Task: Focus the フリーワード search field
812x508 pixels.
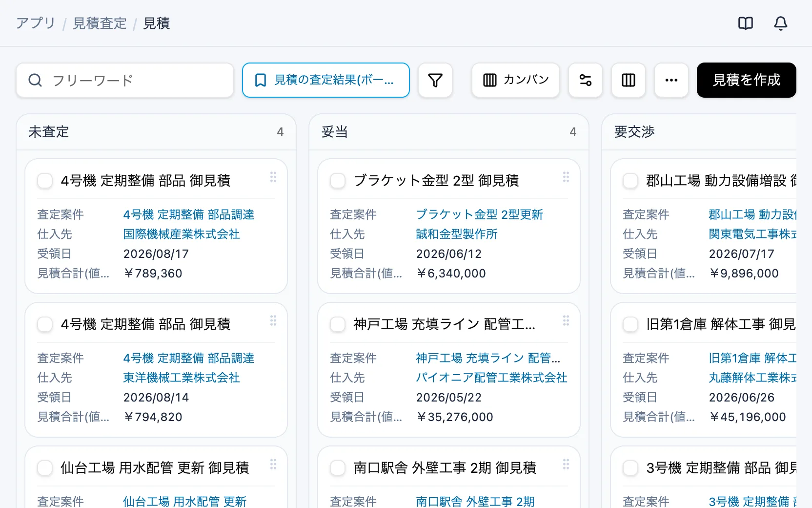Action: (125, 80)
